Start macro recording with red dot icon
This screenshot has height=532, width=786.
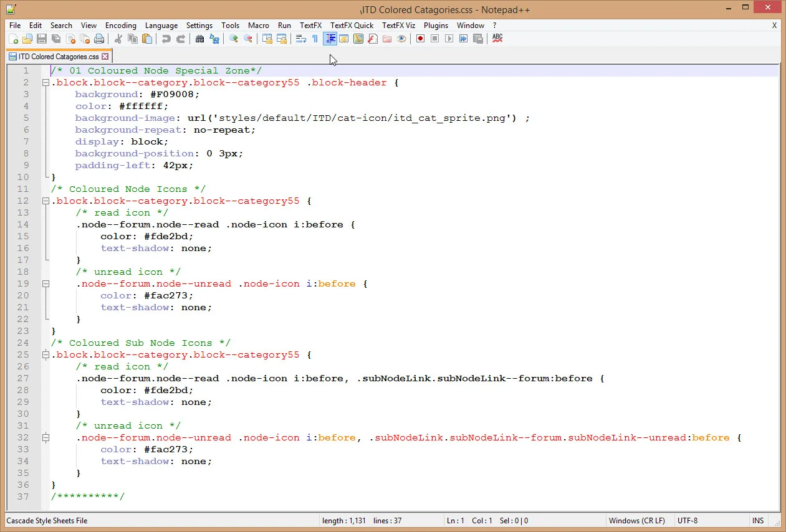(421, 39)
